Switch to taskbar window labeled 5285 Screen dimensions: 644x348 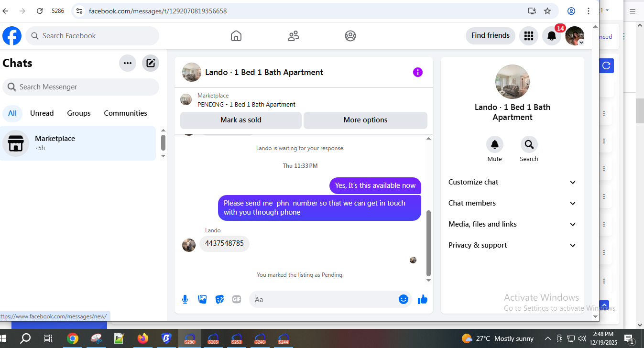click(213, 338)
